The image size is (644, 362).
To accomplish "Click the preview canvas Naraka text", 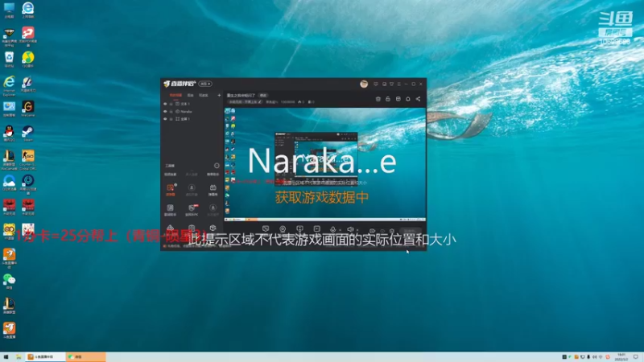I will click(322, 161).
